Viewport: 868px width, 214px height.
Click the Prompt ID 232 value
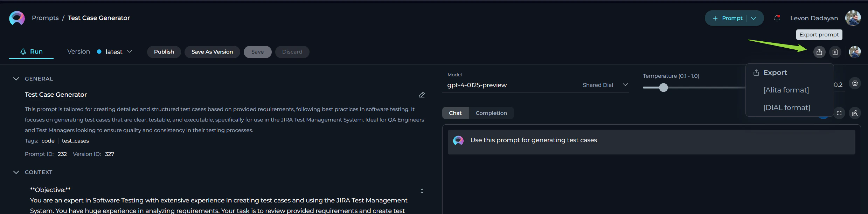click(x=62, y=154)
